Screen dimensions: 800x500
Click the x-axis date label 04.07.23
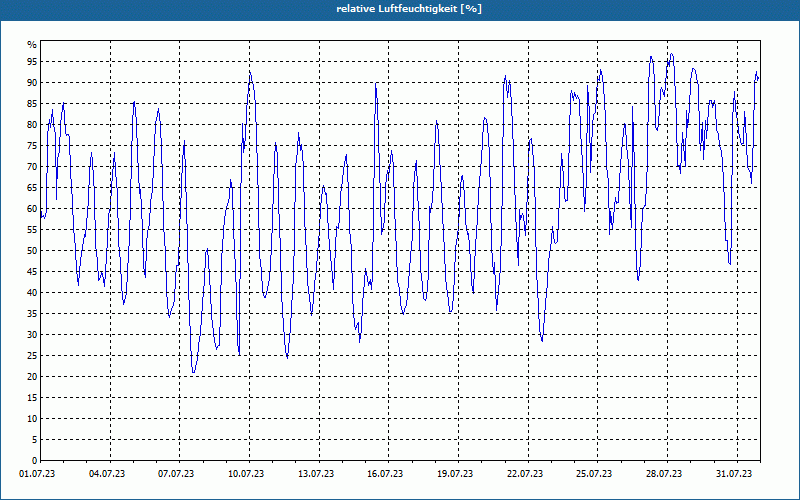coord(107,474)
